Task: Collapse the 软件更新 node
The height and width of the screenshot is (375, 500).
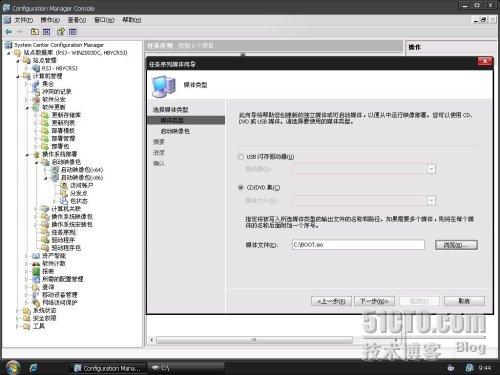Action: pos(27,108)
